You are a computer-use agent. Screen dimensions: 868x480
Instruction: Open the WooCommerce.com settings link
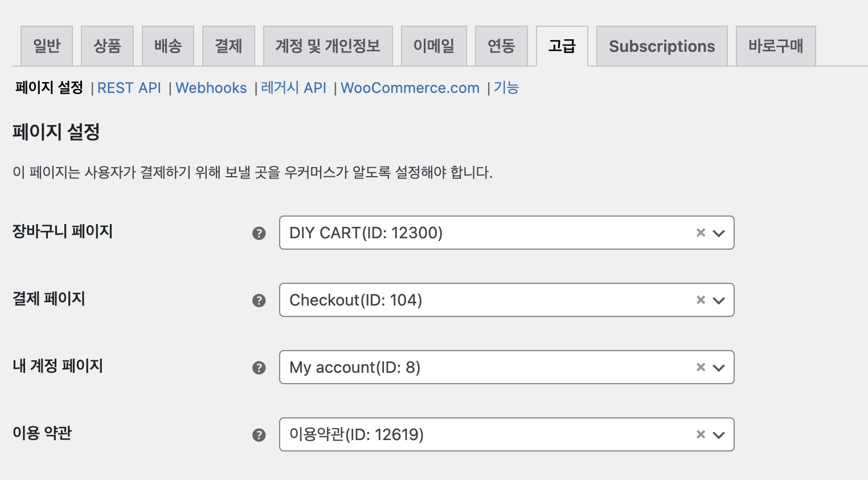click(410, 88)
